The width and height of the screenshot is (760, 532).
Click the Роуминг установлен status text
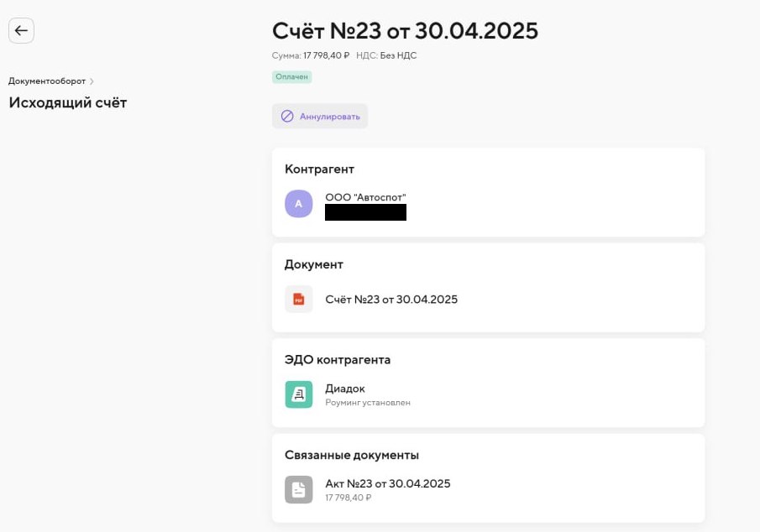[x=368, y=403]
